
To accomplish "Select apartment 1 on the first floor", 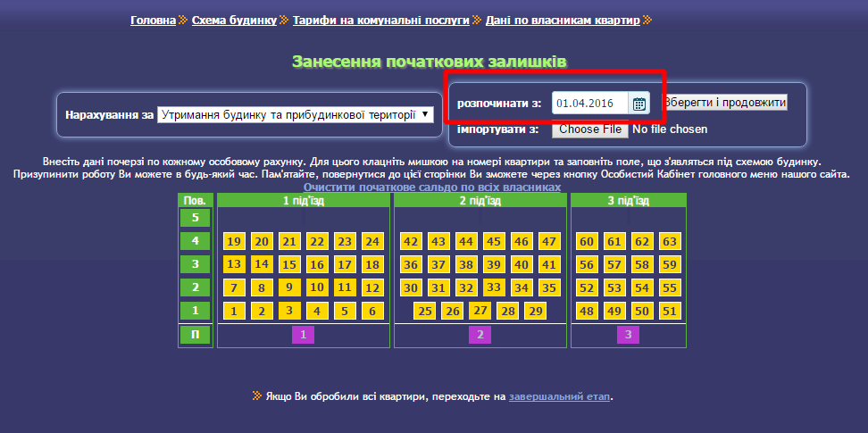I will (x=234, y=311).
